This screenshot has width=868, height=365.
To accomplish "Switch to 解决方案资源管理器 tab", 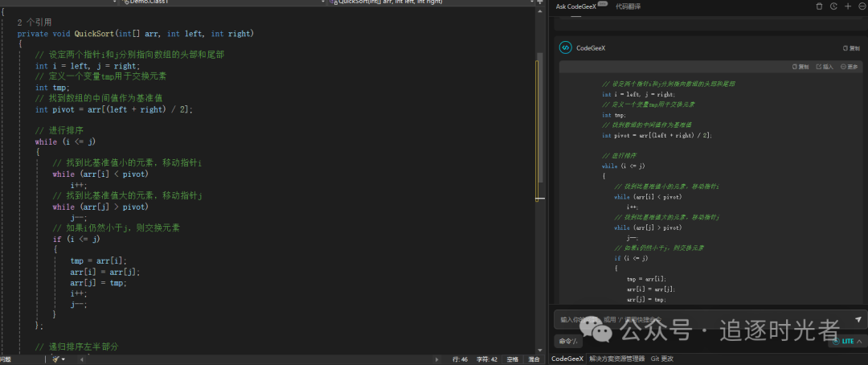I will click(616, 359).
